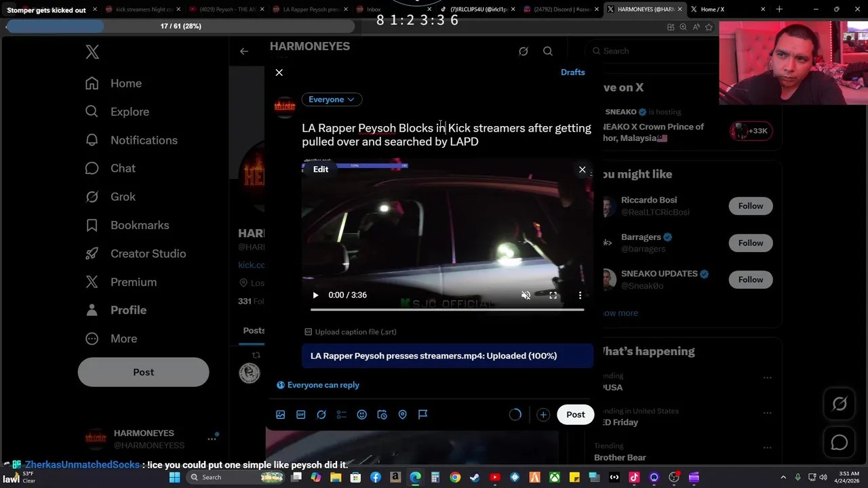The width and height of the screenshot is (868, 488).
Task: Open HARMONEYES account switcher dots
Action: pyautogui.click(x=212, y=439)
